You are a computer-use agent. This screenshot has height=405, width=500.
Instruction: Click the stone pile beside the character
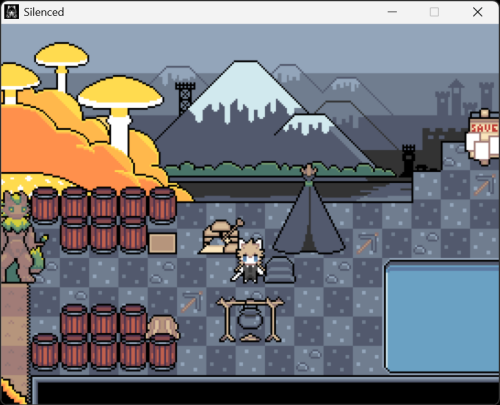tap(280, 270)
